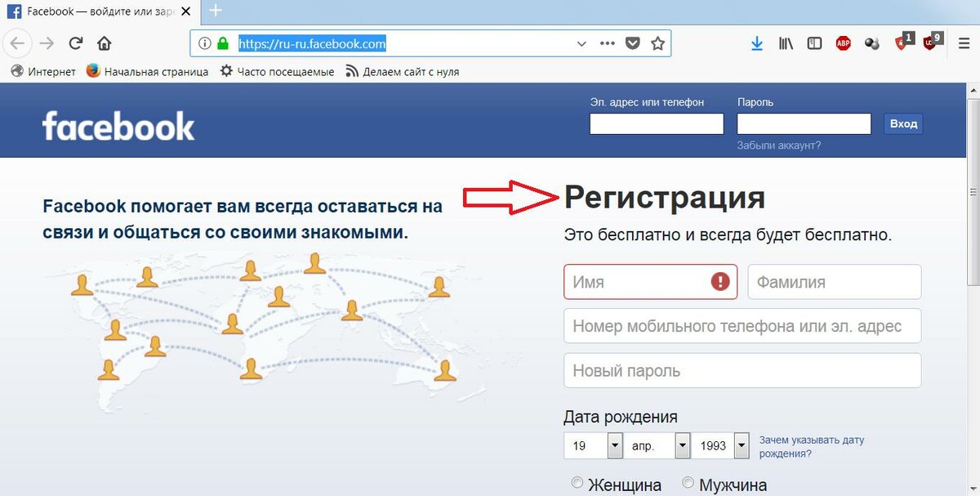The height and width of the screenshot is (496, 980).
Task: Click the Facebook помогает вам tagline text
Action: (x=243, y=218)
